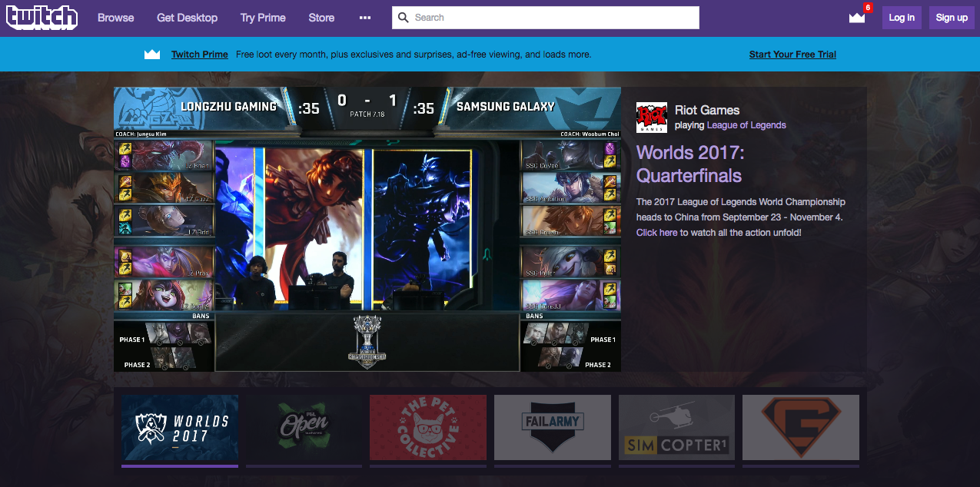Select The Pet Collective thumbnail
The height and width of the screenshot is (487, 980).
tap(428, 427)
